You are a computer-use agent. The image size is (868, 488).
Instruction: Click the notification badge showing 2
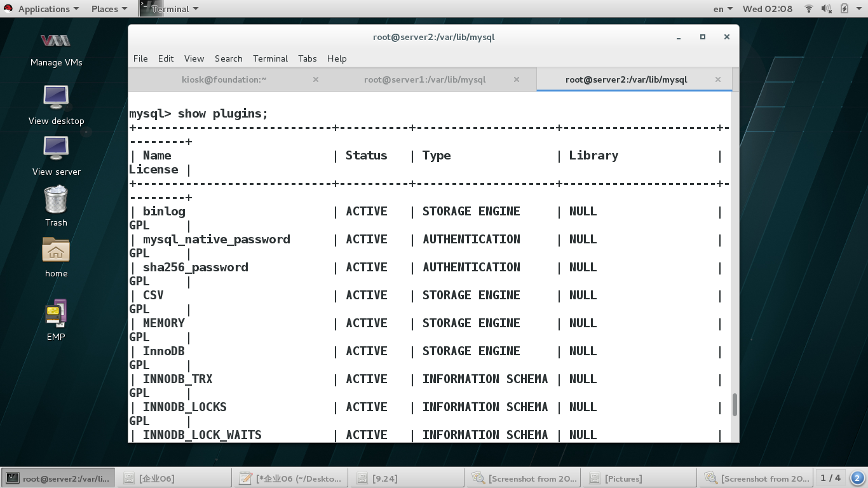(x=857, y=478)
